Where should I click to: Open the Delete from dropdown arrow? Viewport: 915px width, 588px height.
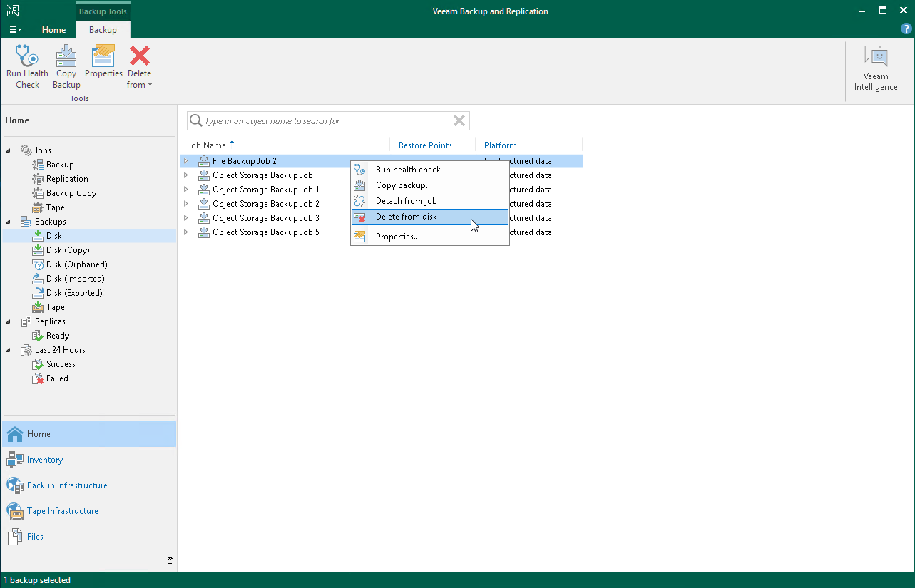click(x=148, y=84)
